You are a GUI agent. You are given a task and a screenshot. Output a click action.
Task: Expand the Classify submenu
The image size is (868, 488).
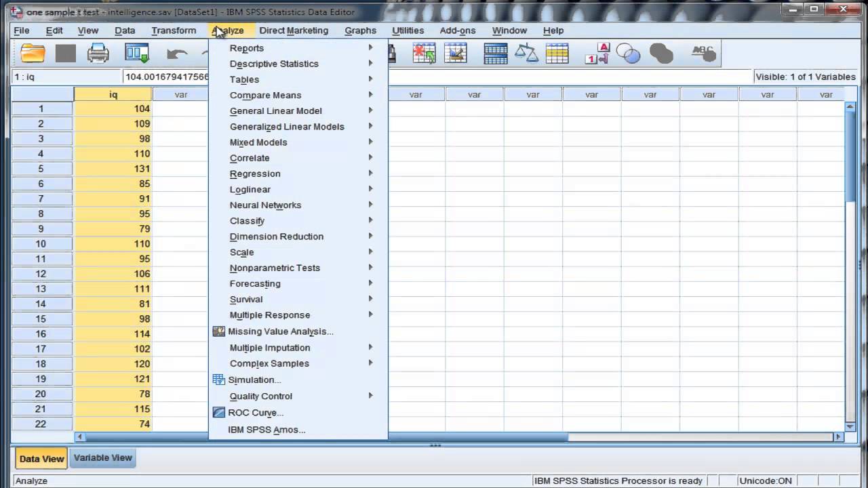pyautogui.click(x=298, y=221)
